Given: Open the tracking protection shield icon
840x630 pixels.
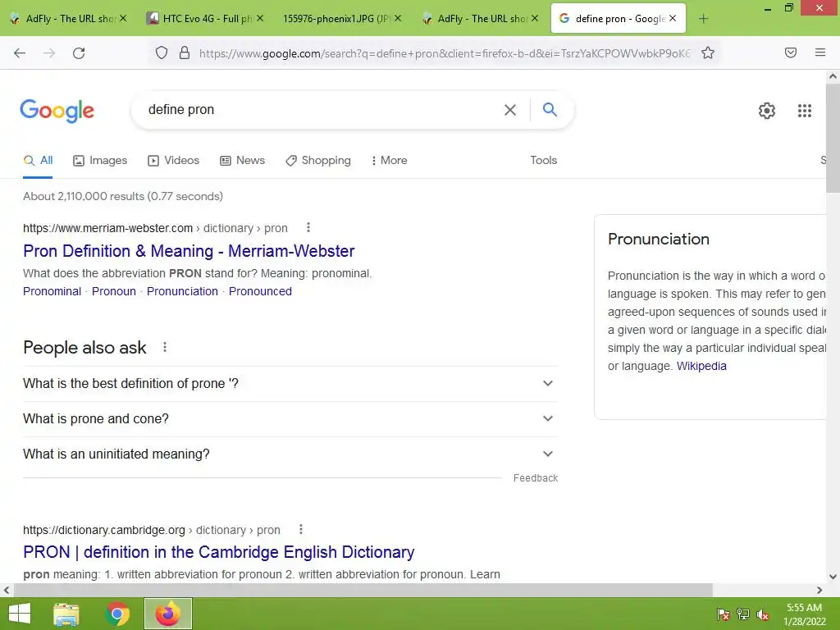Looking at the screenshot, I should click(162, 52).
